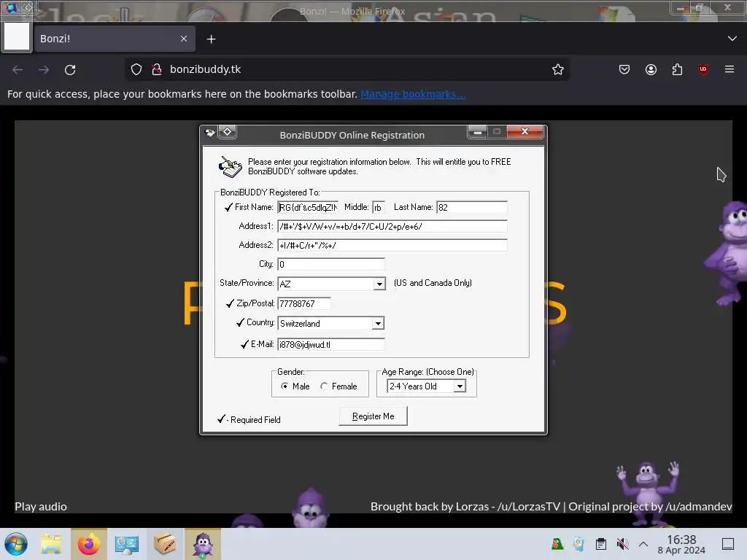The width and height of the screenshot is (747, 560).
Task: Click registration dialog title bar bird icon
Action: click(210, 133)
